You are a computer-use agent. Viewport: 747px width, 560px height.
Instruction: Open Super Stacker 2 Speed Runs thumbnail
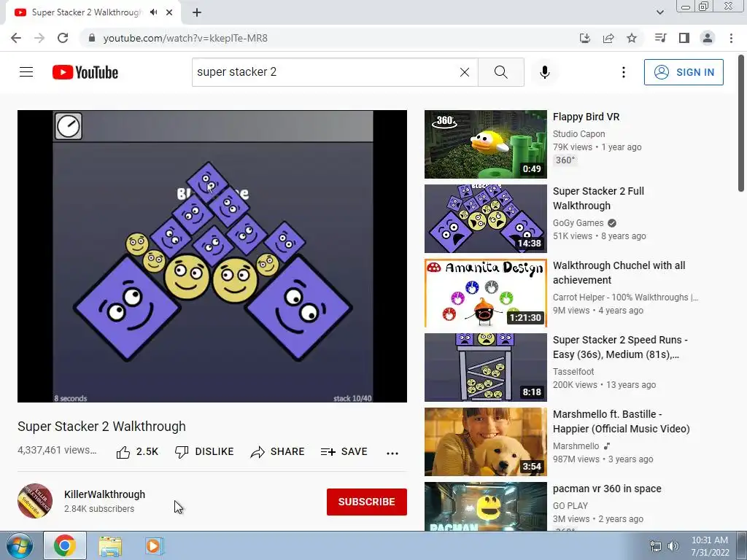click(485, 367)
